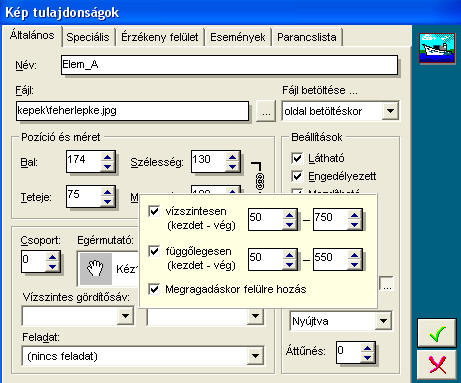Viewport: 461px width, 383px height.
Task: Click the ship picture icon
Action: [437, 48]
